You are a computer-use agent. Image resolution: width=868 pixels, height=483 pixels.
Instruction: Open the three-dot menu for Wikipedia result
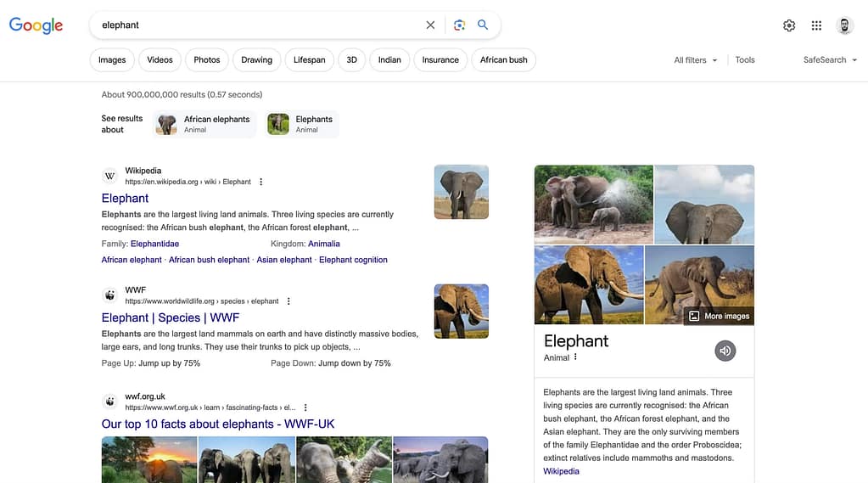point(261,182)
